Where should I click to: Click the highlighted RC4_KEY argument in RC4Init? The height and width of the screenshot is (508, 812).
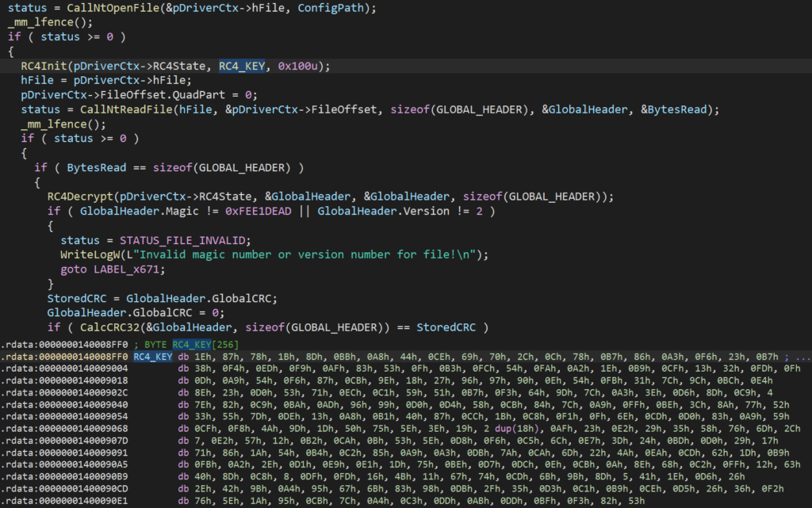242,67
